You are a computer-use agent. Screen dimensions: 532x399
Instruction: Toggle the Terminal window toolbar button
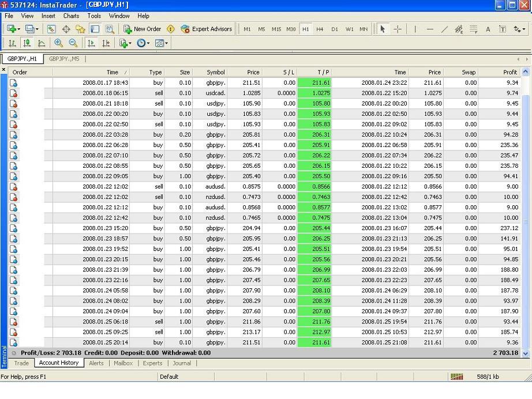pos(95,29)
